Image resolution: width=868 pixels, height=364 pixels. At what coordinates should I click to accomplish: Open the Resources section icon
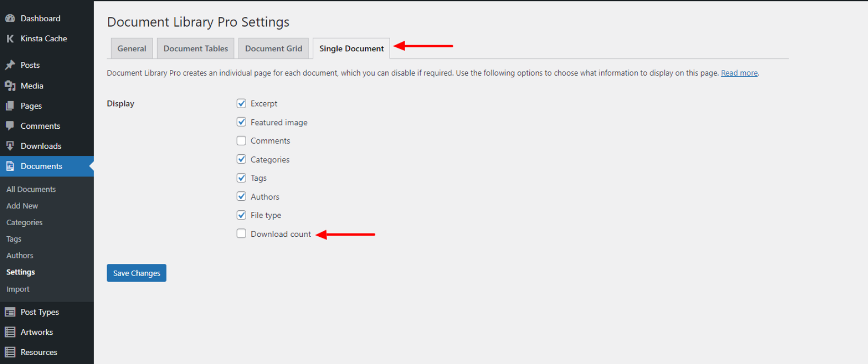[x=10, y=352]
